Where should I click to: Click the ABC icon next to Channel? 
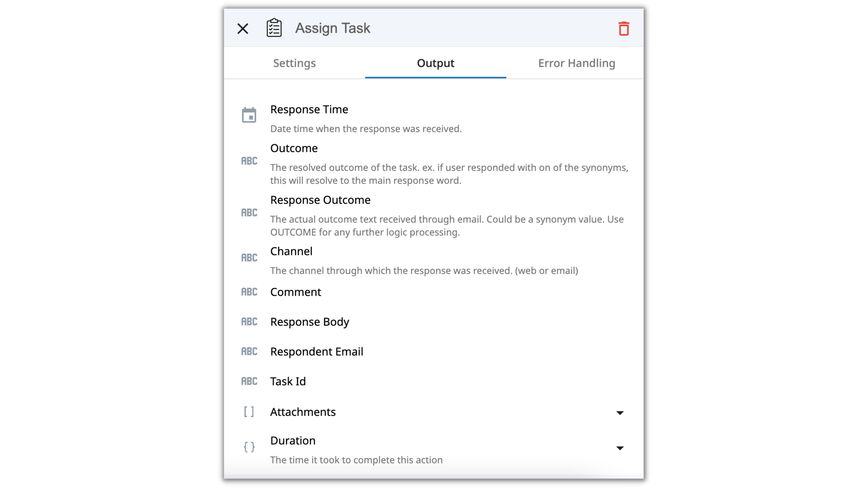[249, 258]
